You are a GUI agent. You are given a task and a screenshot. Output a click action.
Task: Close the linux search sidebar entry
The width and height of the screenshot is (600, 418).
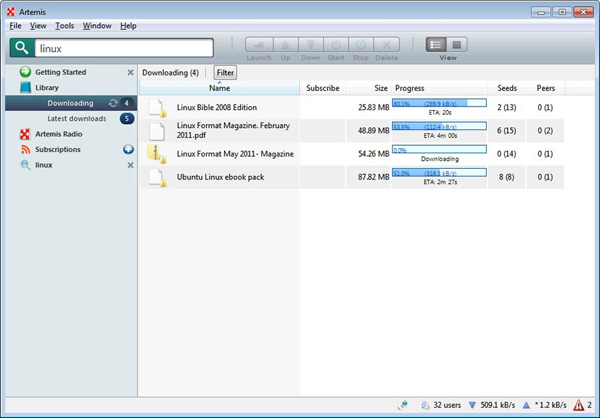point(130,165)
